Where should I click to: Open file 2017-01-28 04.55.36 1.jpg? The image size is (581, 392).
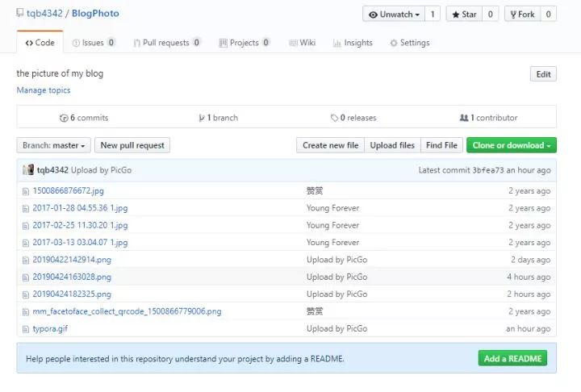pos(80,208)
